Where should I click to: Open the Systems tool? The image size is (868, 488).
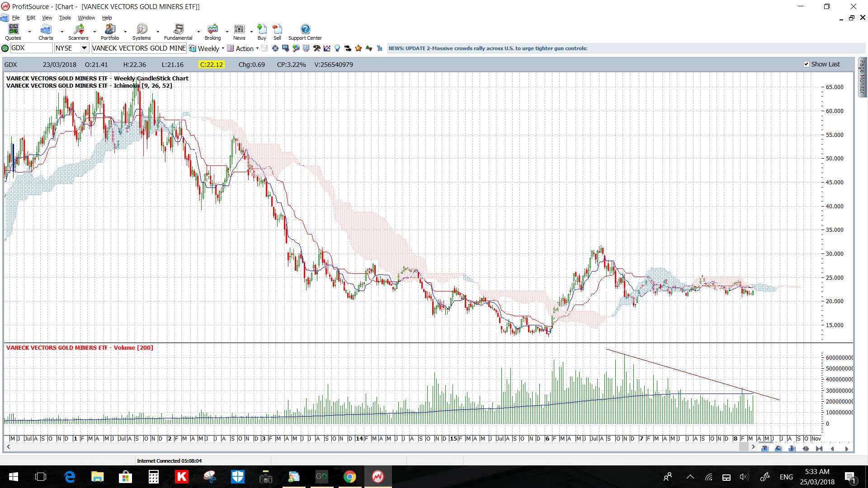tap(142, 32)
